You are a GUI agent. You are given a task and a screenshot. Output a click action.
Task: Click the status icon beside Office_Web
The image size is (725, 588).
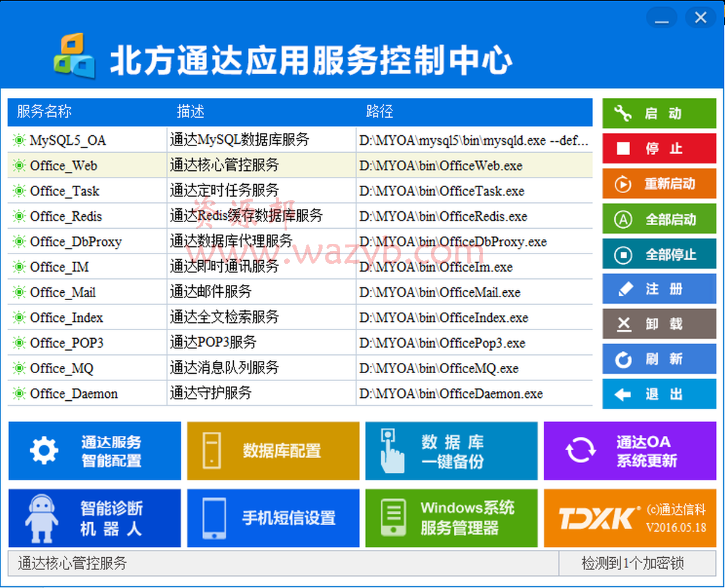point(19,166)
